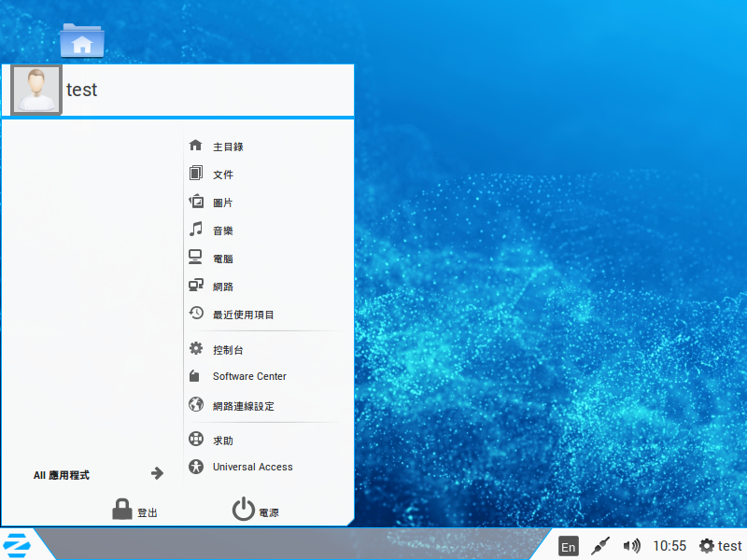Open the En keyboard layout indicator
Viewport: 747px width, 560px height.
click(568, 547)
